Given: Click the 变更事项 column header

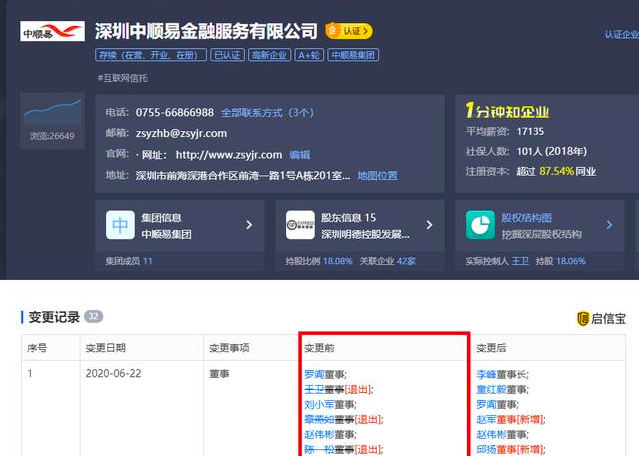Looking at the screenshot, I should click(x=229, y=348).
